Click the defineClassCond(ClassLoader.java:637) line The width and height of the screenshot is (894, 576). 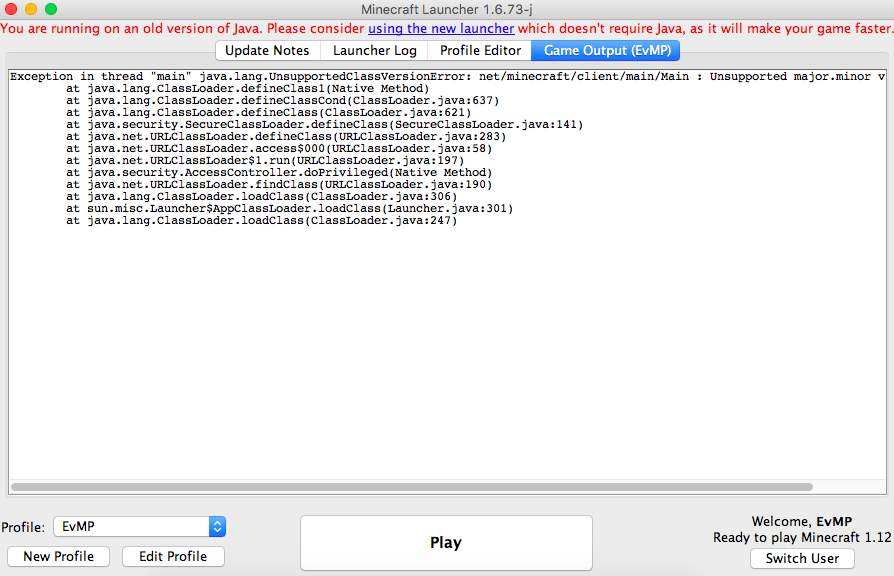point(282,100)
